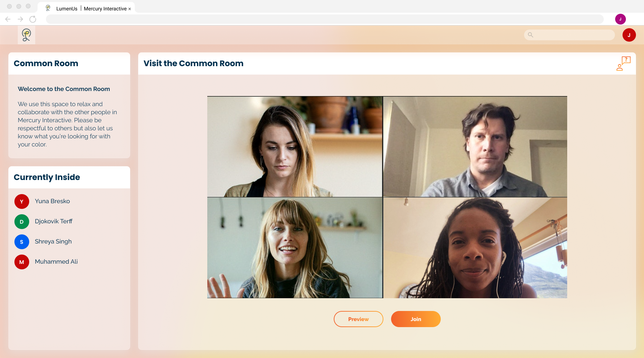This screenshot has height=358, width=644.
Task: Click the Preview button
Action: pos(358,319)
